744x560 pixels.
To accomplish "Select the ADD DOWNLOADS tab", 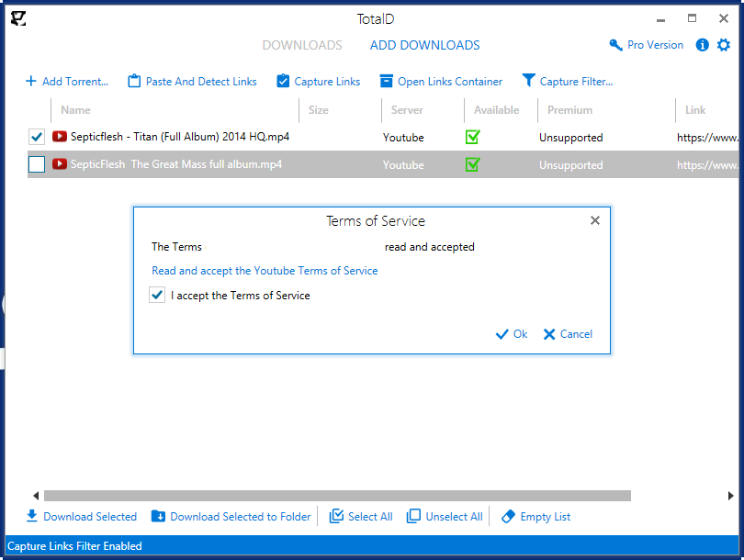I will (x=424, y=45).
